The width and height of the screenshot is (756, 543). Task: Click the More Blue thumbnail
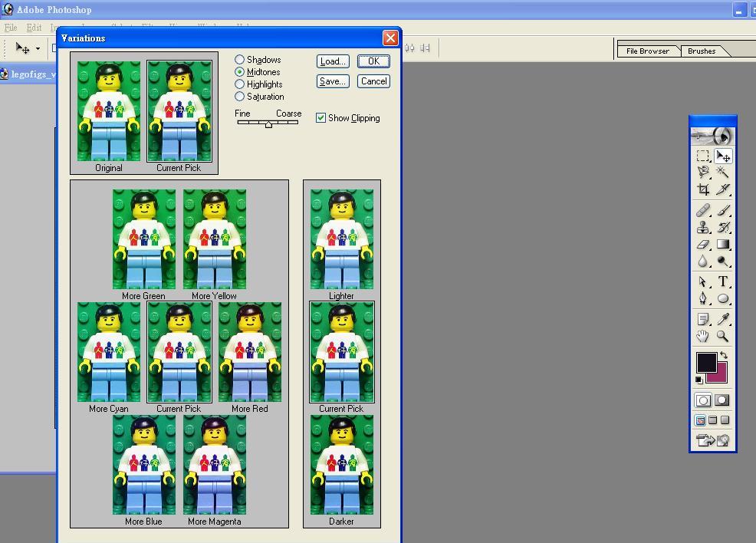click(143, 465)
